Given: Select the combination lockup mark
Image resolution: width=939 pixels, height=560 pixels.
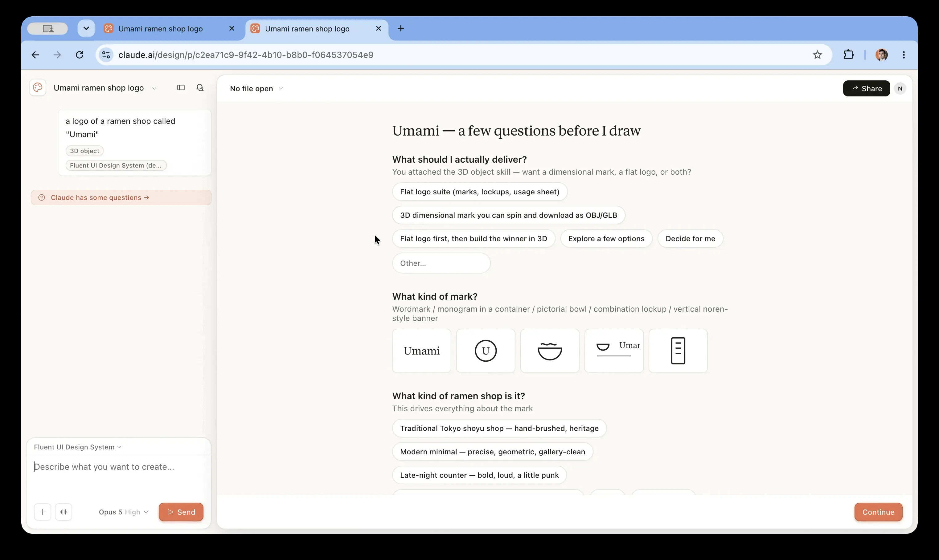Looking at the screenshot, I should tap(614, 351).
